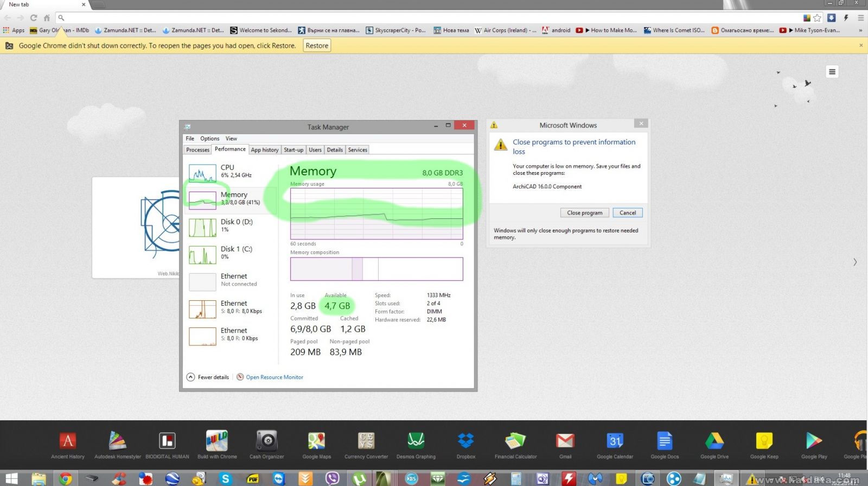
Task: Click Restore to reopen Chrome pages
Action: tap(317, 46)
